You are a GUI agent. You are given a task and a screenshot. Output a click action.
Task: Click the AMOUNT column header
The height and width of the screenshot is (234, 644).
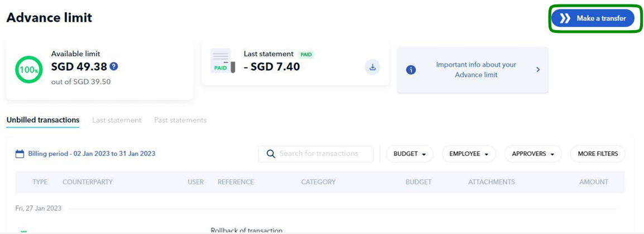coord(593,182)
